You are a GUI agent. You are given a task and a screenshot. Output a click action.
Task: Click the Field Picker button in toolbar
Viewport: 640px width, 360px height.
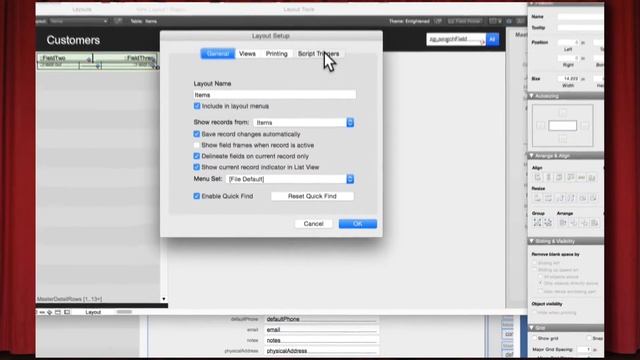(465, 21)
